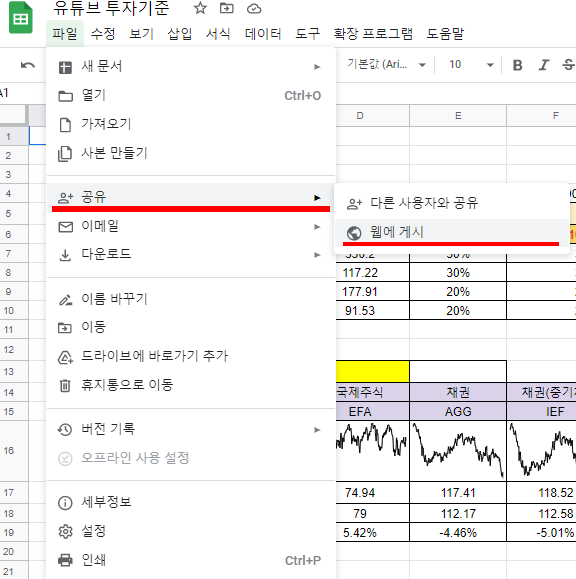Image resolution: width=576 pixels, height=579 pixels.
Task: Open the font size 10 dropdown
Action: point(471,65)
